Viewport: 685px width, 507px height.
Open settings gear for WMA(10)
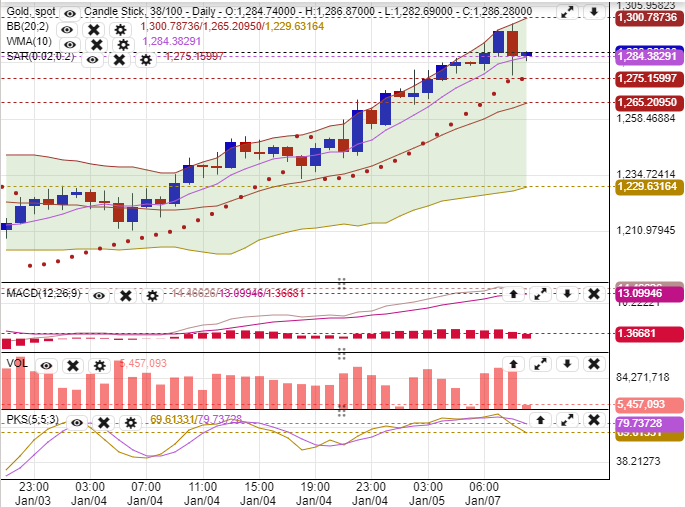click(123, 45)
